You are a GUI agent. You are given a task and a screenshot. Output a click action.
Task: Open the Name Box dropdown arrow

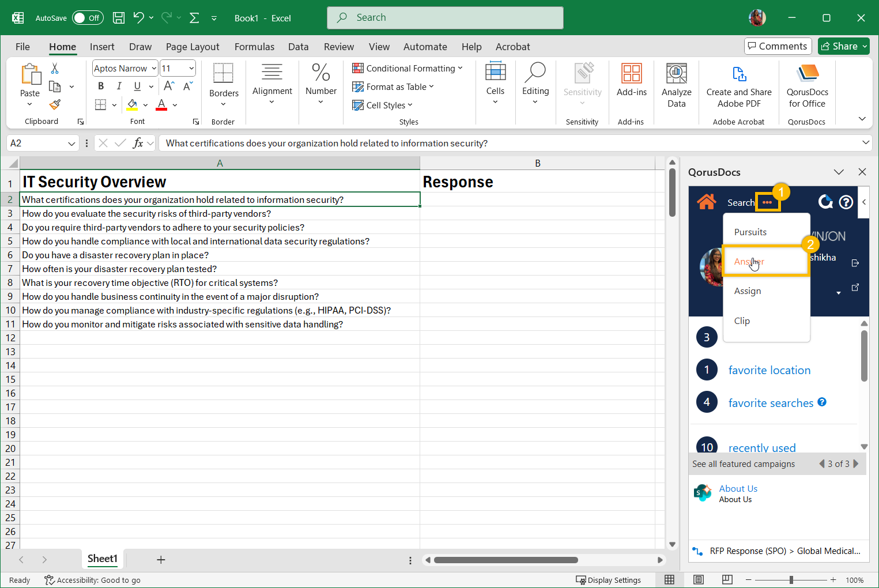click(x=71, y=144)
